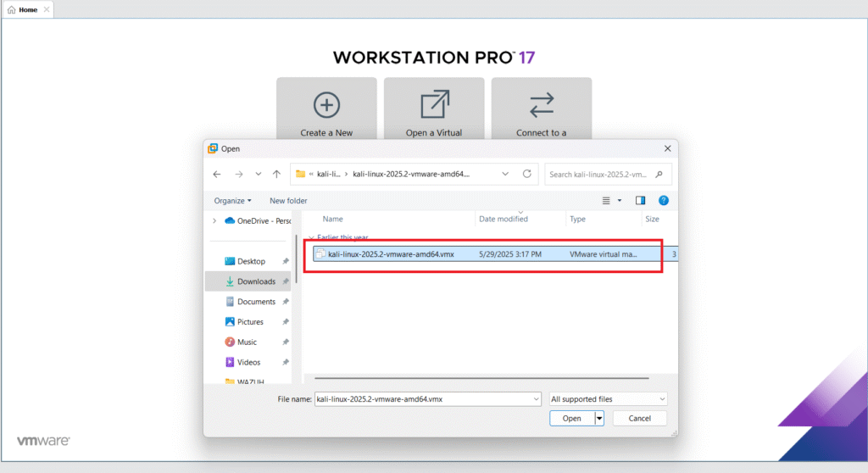Viewport: 868px width, 473px height.
Task: Expand the address bar history dropdown
Action: point(505,174)
